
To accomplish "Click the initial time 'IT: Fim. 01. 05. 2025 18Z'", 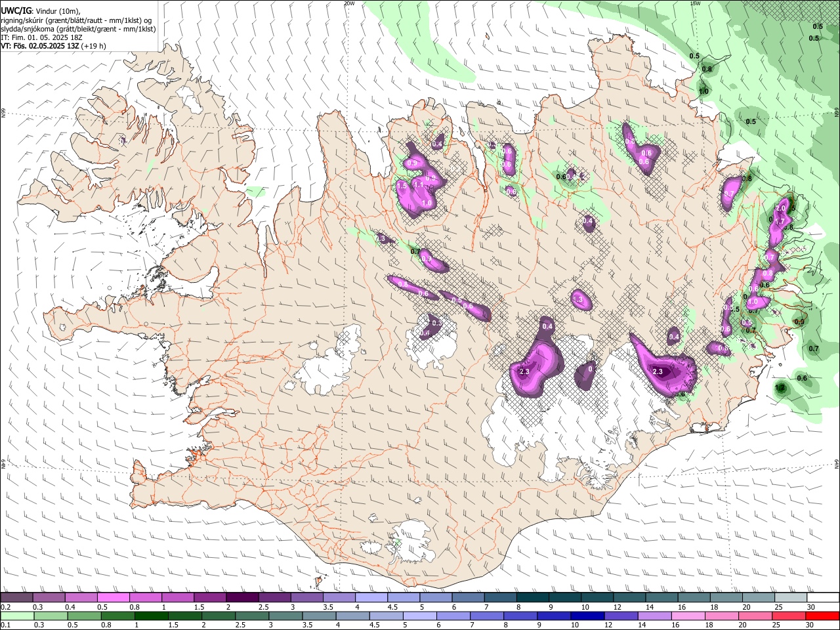I will (x=41, y=37).
